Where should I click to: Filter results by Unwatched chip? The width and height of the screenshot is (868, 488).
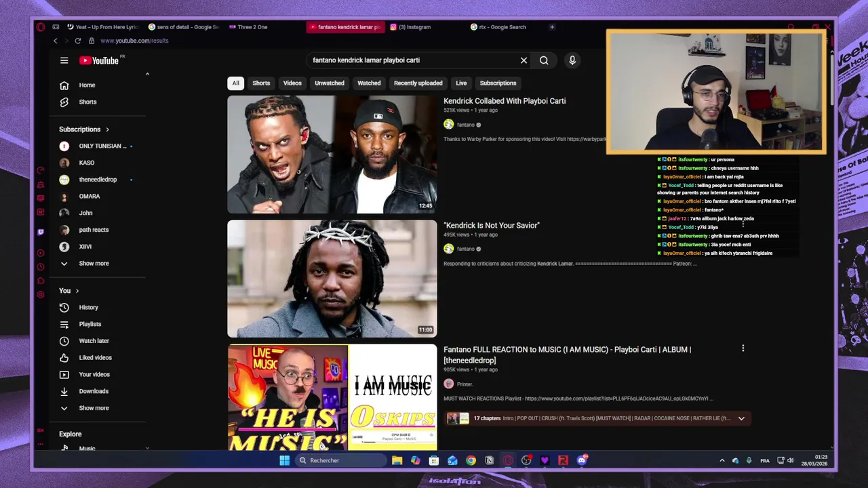pos(330,83)
